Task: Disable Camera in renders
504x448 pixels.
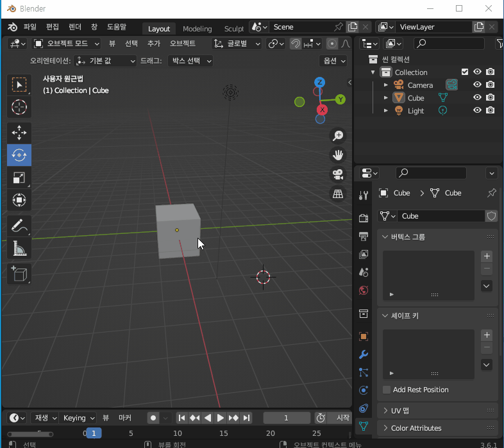Action: [x=490, y=85]
